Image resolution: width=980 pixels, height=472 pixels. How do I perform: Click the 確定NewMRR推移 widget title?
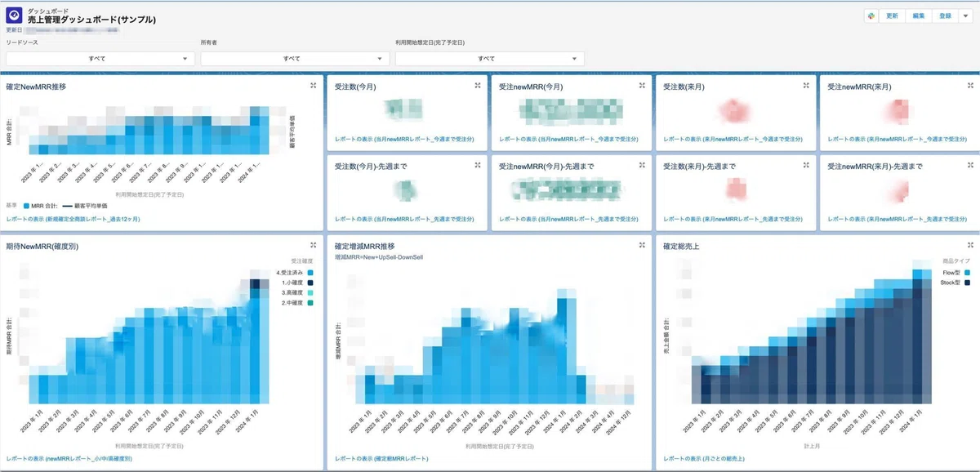pos(36,86)
